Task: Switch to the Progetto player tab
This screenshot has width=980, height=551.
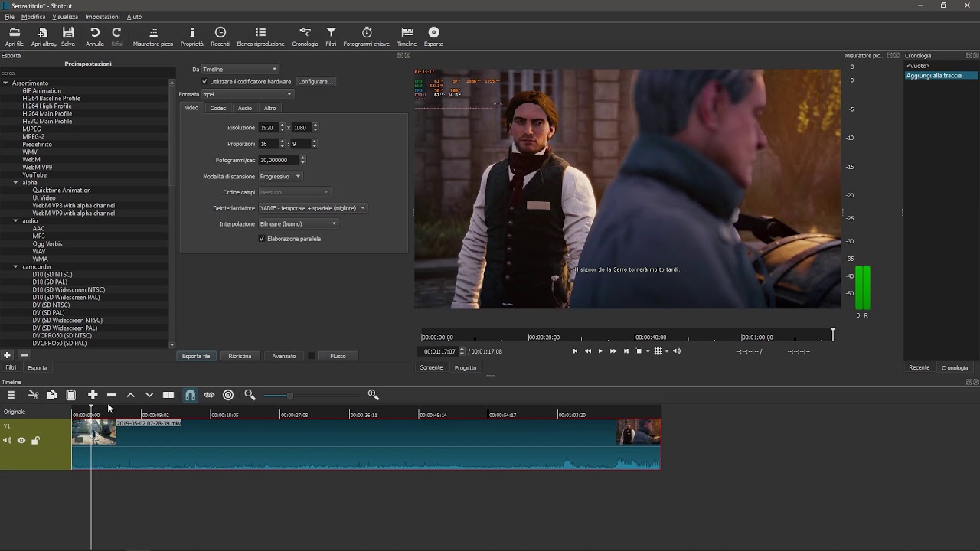Action: (465, 368)
